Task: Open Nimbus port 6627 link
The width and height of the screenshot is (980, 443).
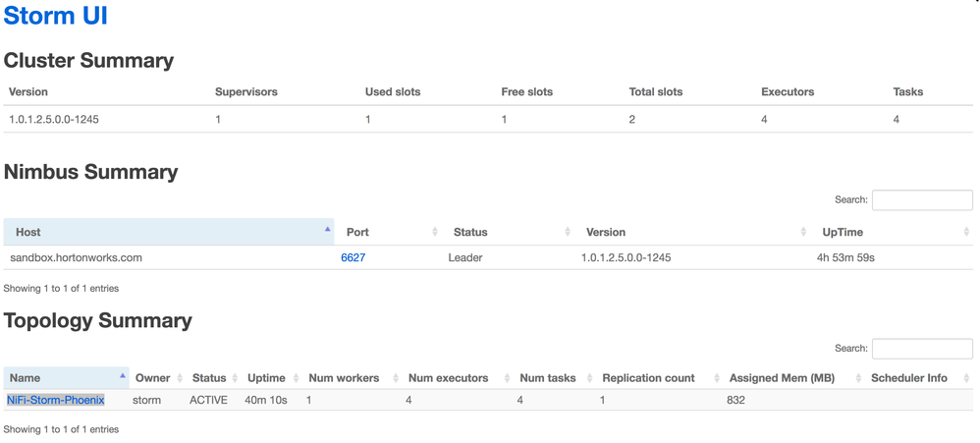Action: coord(354,257)
